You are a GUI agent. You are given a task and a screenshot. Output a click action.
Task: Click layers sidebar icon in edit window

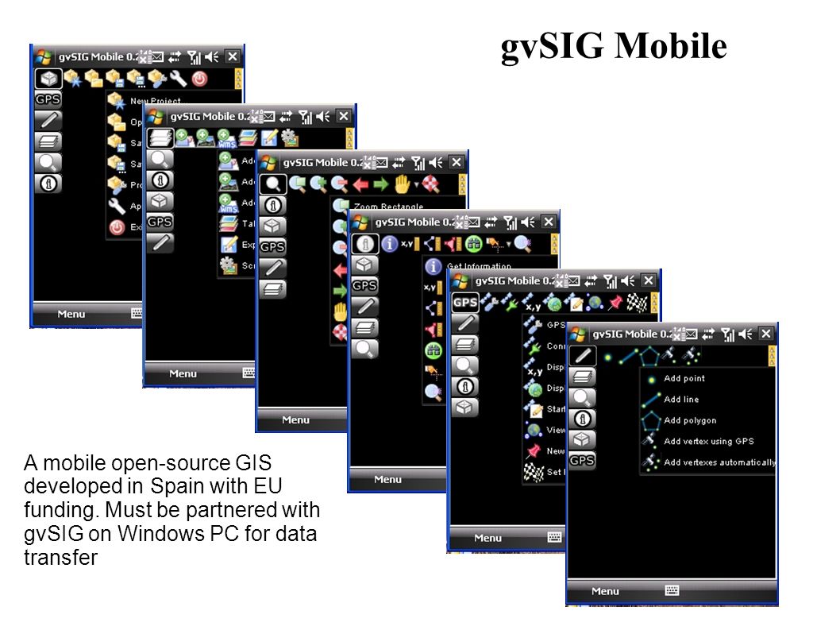[582, 377]
